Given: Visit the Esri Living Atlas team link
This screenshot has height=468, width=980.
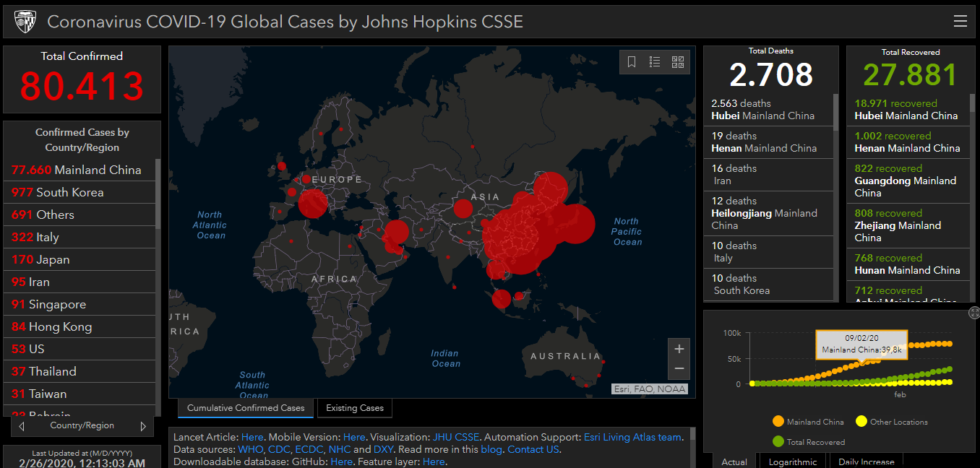Looking at the screenshot, I should (632, 437).
